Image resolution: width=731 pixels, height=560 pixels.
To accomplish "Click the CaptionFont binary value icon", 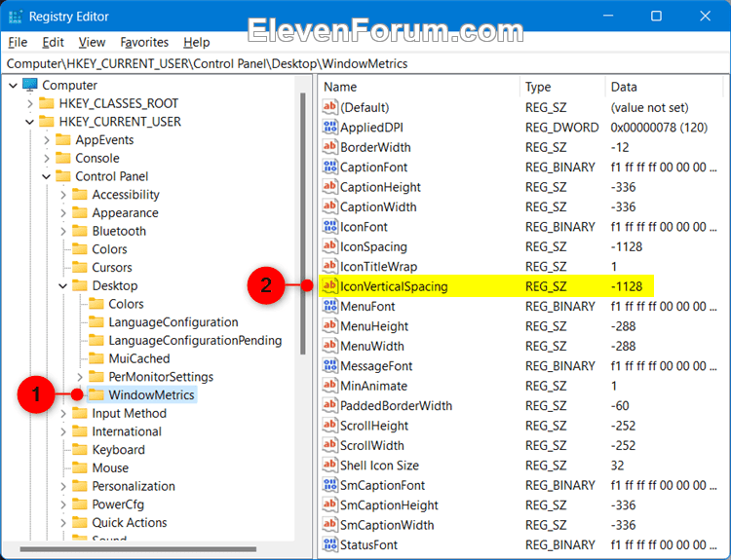I will click(329, 167).
